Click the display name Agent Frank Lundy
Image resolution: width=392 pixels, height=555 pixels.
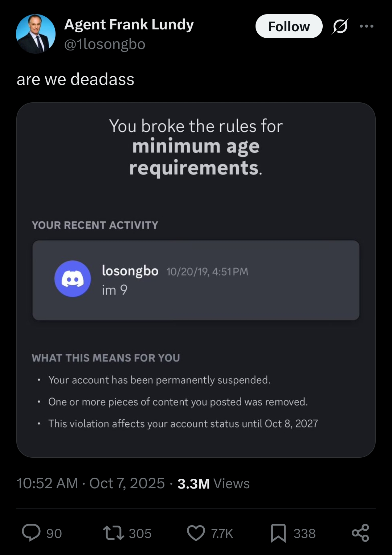tap(129, 24)
